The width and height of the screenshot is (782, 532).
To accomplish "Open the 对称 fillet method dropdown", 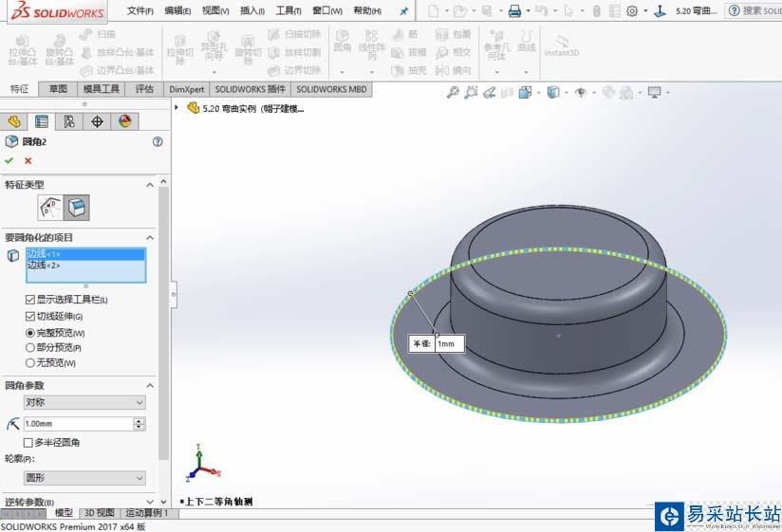I will [84, 403].
